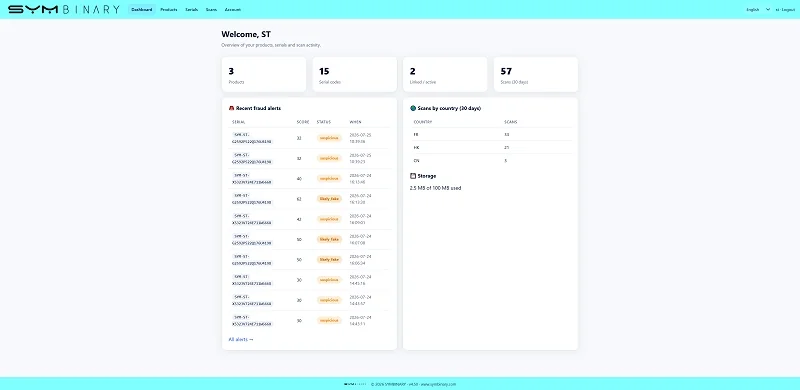Click the suspicious badge in score 42 row
The height and width of the screenshot is (390, 800).
329,219
